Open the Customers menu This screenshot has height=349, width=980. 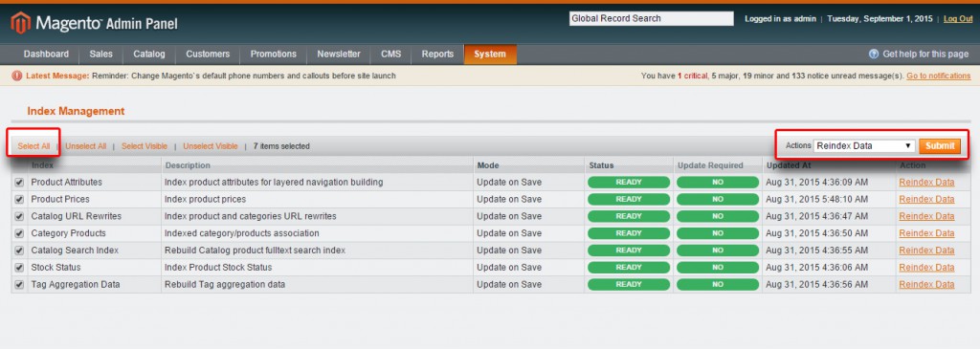(208, 55)
